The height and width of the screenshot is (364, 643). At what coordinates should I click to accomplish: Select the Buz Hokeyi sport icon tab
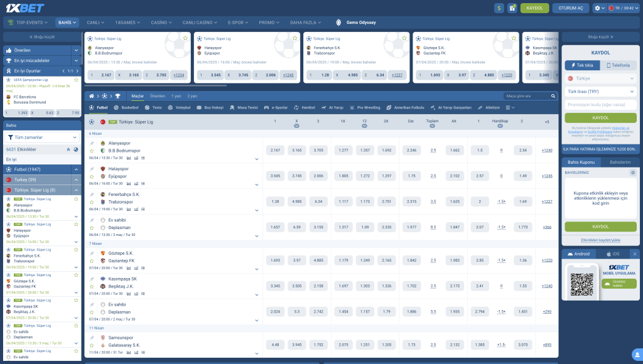pos(210,108)
